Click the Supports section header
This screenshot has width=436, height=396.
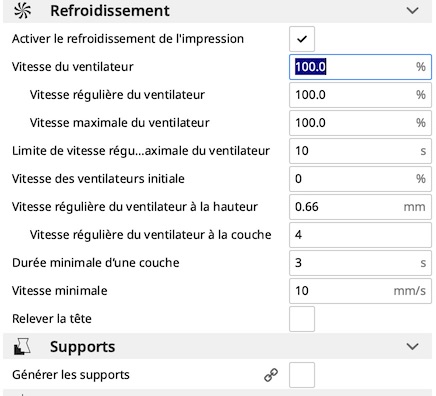217,347
